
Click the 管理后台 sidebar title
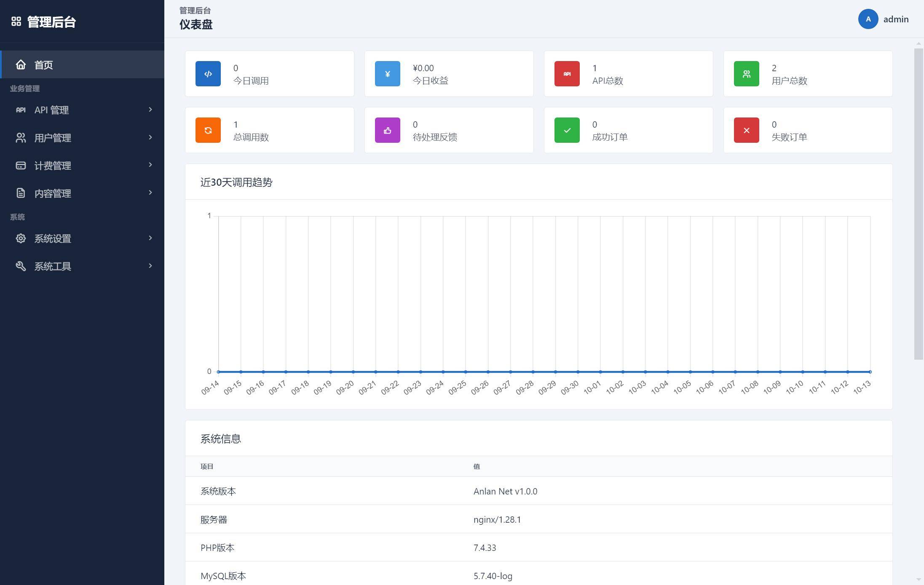[x=51, y=22]
